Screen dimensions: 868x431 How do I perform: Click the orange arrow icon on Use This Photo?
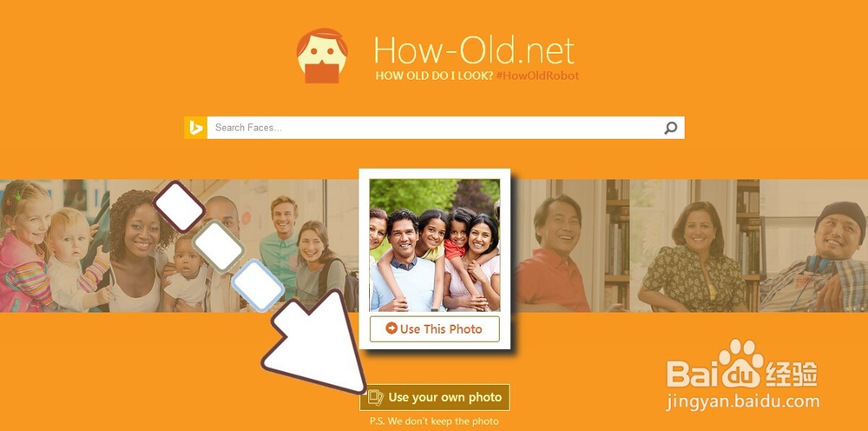391,328
